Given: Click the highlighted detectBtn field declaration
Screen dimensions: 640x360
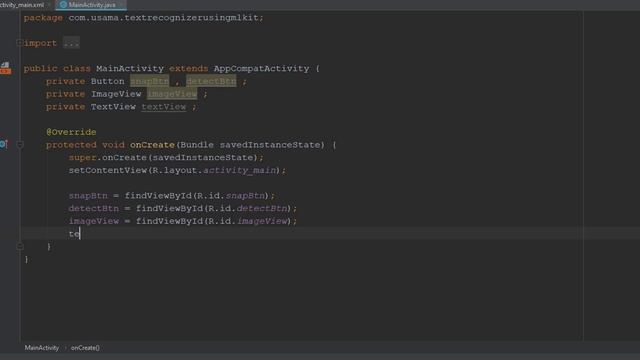Looking at the screenshot, I should click(211, 81).
